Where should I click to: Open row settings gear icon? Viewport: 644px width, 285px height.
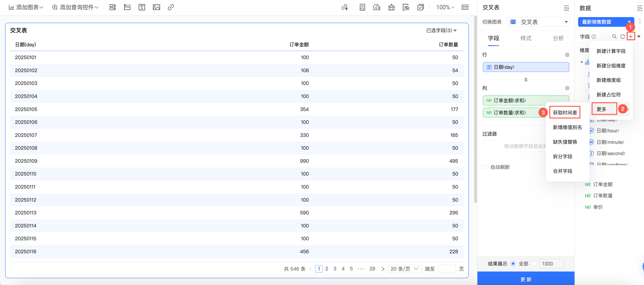[x=567, y=55]
